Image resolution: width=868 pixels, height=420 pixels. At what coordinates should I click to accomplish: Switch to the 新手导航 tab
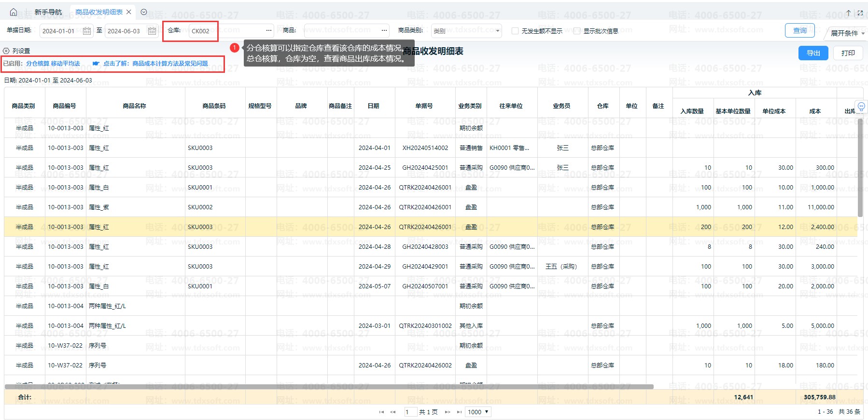click(48, 12)
